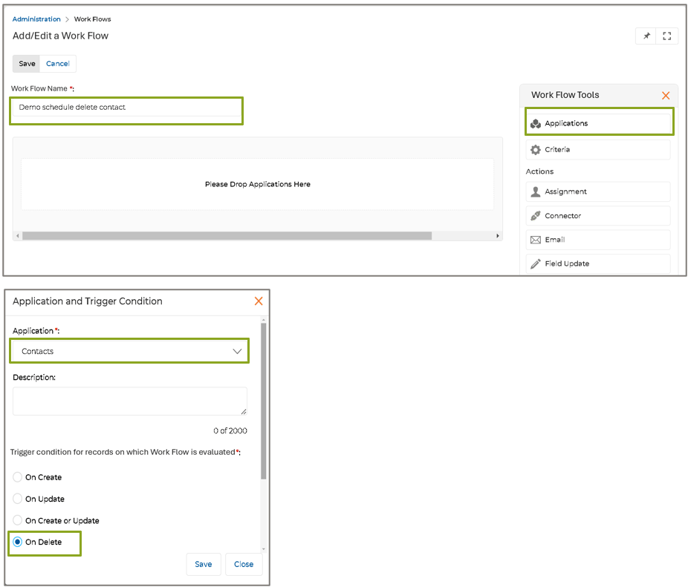This screenshot has height=587, width=688.
Task: Select the Field Update pencil icon
Action: click(536, 264)
